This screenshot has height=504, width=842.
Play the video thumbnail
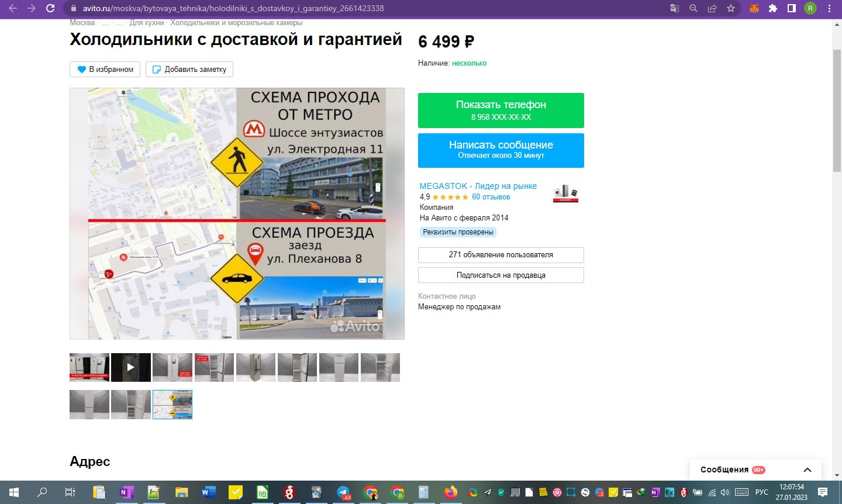pyautogui.click(x=131, y=367)
